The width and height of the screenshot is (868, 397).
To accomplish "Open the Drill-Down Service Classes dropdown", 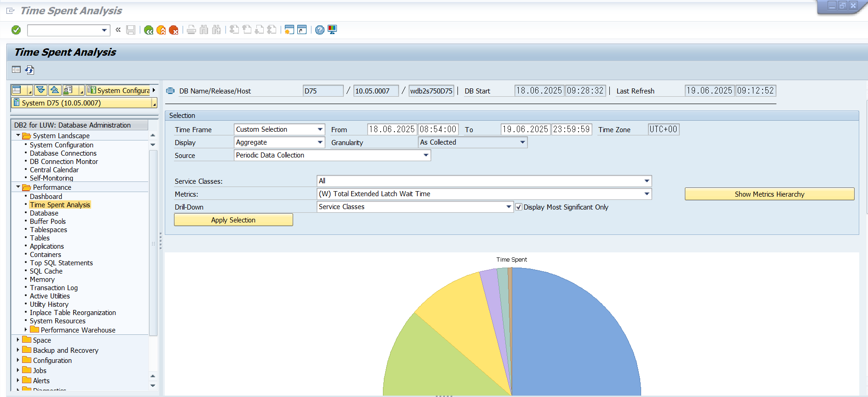I will click(x=509, y=207).
